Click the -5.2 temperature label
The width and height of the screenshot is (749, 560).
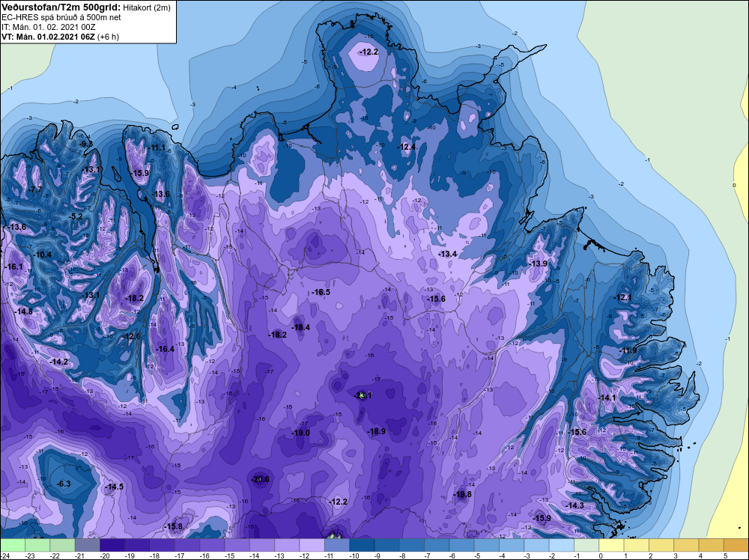point(76,217)
